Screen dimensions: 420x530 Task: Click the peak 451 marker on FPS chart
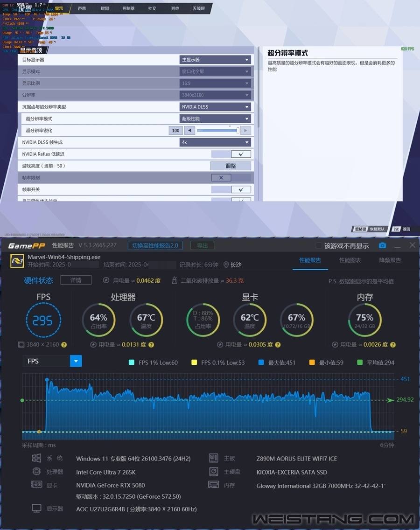(x=47, y=380)
